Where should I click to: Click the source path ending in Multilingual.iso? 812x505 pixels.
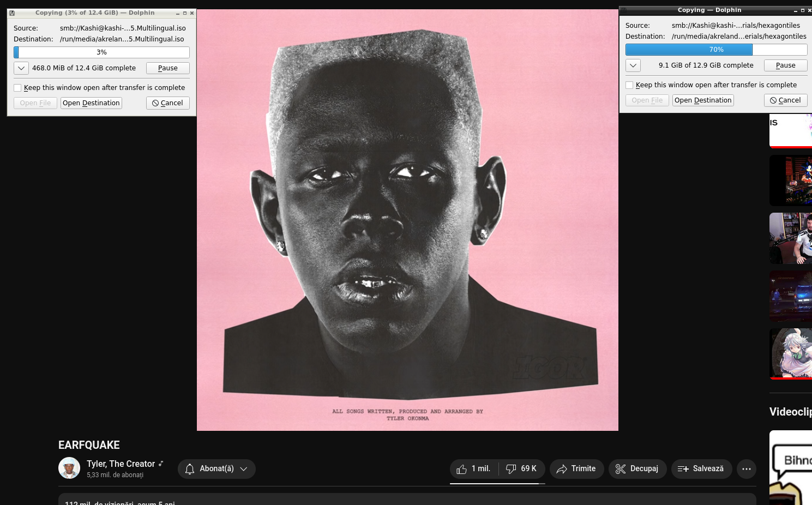pyautogui.click(x=123, y=28)
